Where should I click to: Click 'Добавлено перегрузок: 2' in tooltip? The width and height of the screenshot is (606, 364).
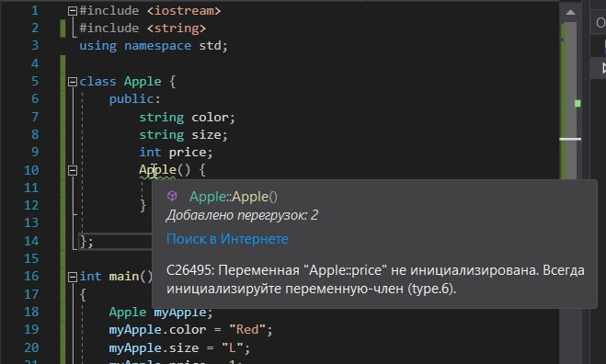tap(243, 215)
